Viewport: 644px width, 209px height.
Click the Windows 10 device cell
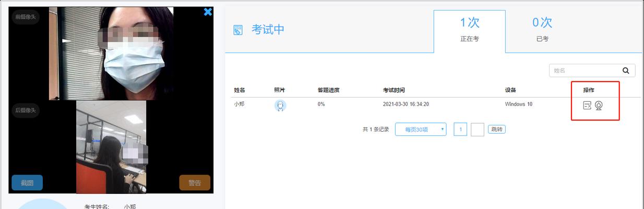(x=519, y=104)
